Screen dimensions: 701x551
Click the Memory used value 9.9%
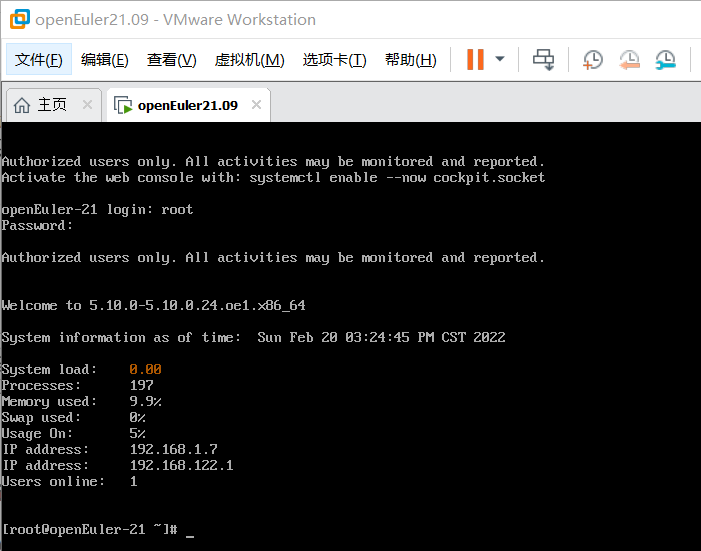(x=145, y=401)
